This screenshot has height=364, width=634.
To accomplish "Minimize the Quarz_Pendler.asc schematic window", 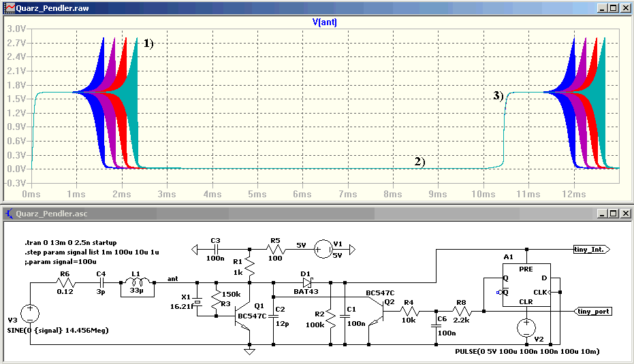I will pyautogui.click(x=603, y=214).
